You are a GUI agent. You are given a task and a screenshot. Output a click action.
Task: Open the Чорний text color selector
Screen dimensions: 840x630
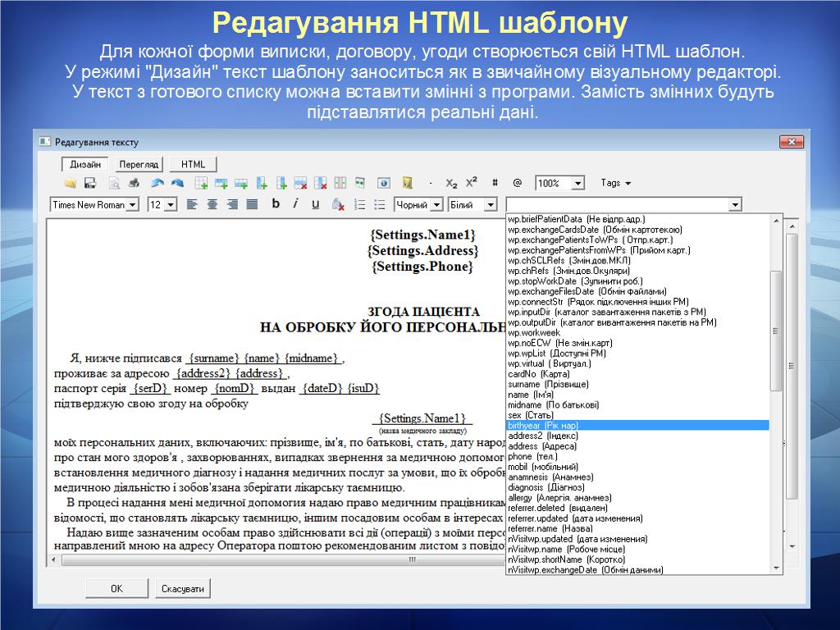[x=436, y=205]
